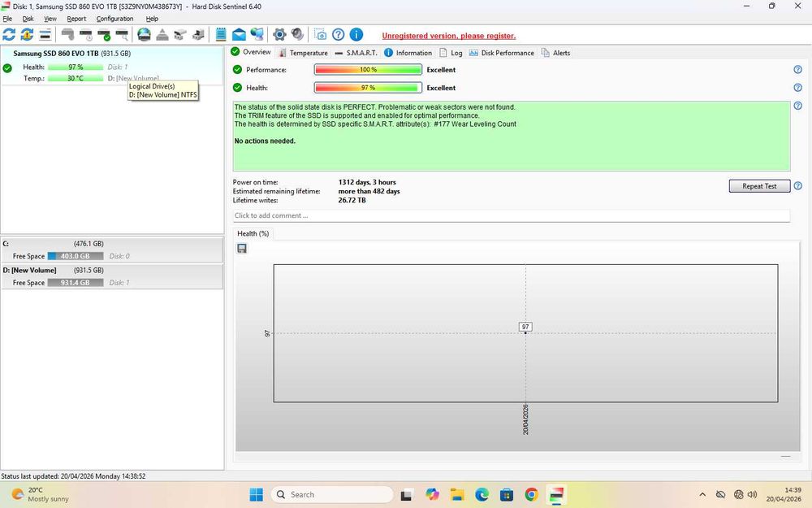Open Microsoft Edge from the taskbar
This screenshot has height=508, width=812.
[482, 494]
